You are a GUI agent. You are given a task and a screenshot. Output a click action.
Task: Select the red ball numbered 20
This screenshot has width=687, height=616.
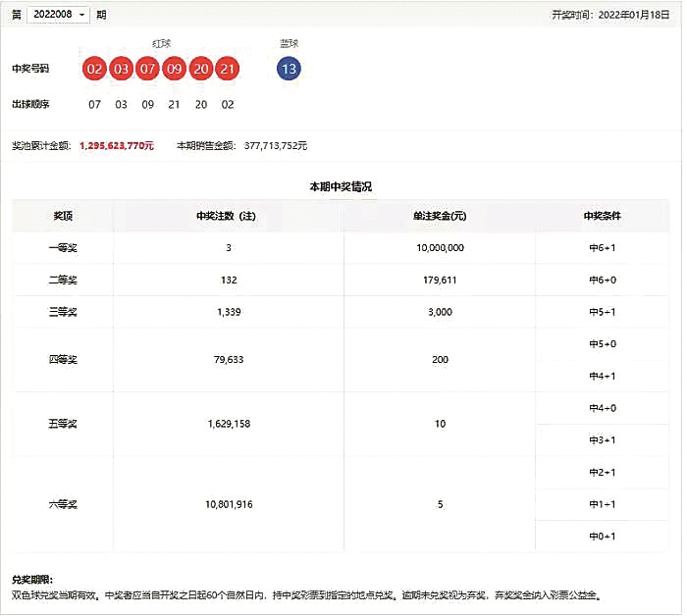200,69
